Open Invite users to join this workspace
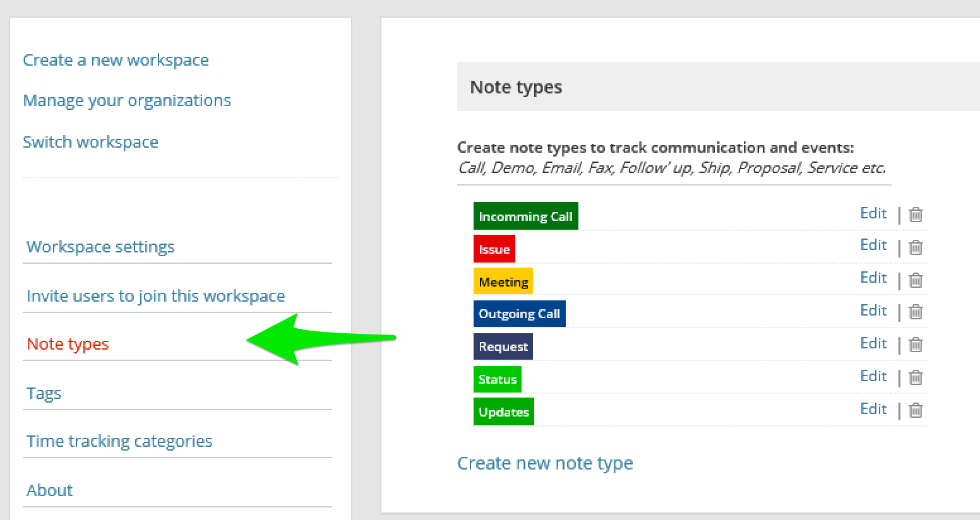980x520 pixels. 156,296
